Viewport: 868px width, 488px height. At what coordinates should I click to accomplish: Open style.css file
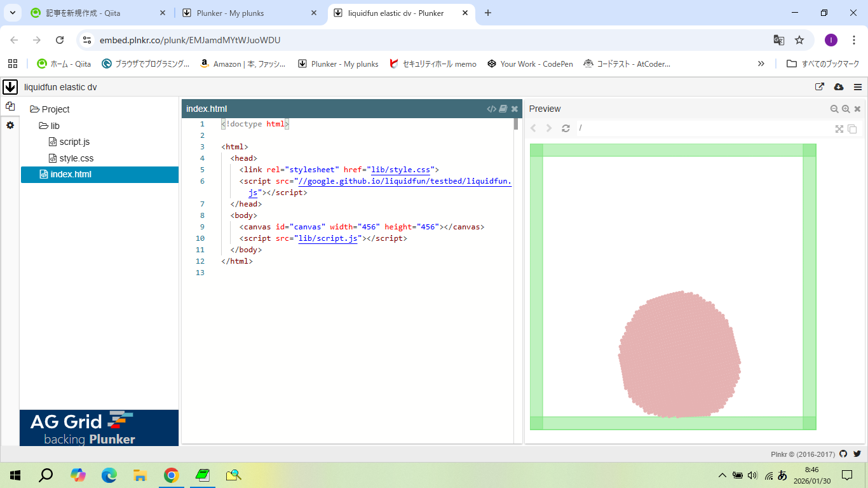point(72,158)
